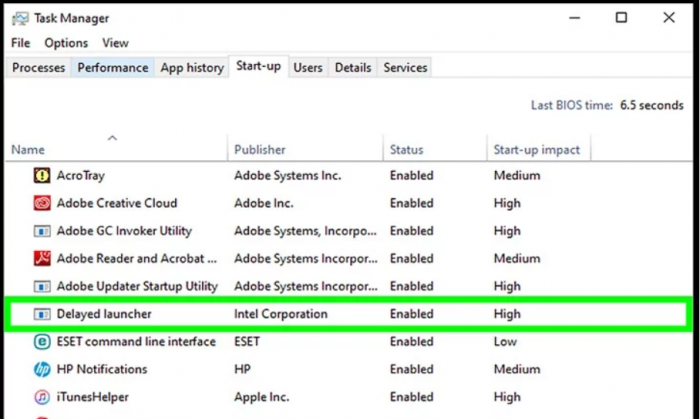Click the iTunesHelper icon

42,397
